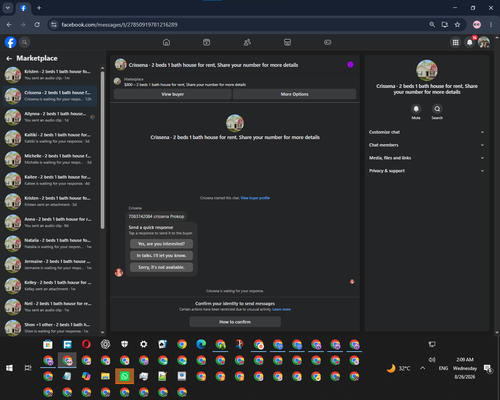Screen dimensions: 500x400
Task: Click the listing thumbnail in right panel
Action: 427,70
